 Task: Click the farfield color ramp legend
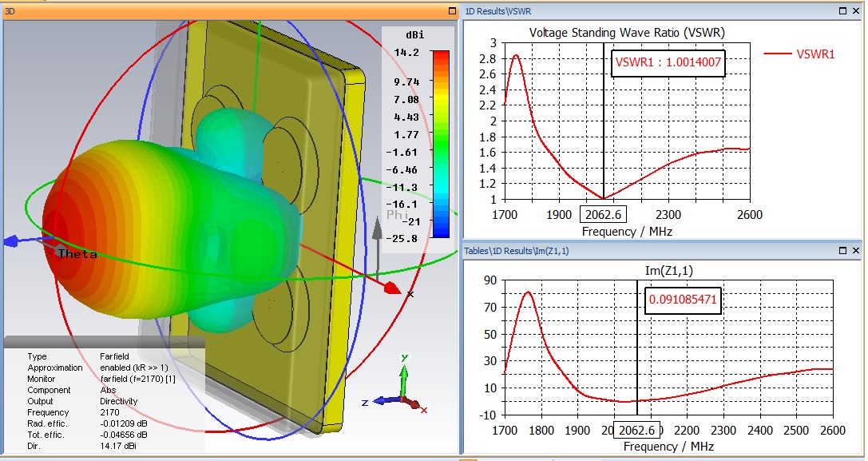pyautogui.click(x=441, y=144)
